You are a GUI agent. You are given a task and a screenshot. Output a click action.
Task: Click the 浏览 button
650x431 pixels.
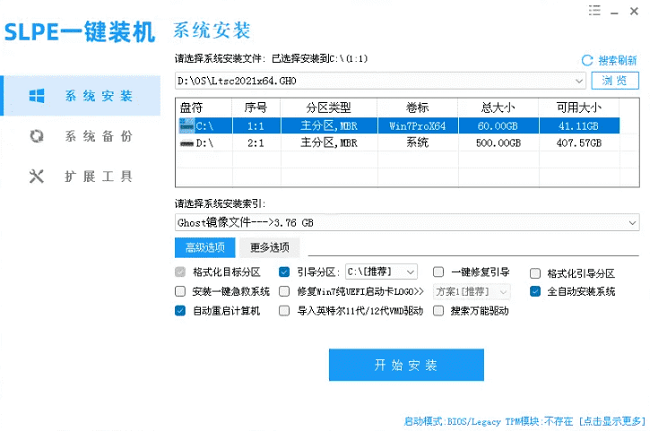click(x=615, y=80)
